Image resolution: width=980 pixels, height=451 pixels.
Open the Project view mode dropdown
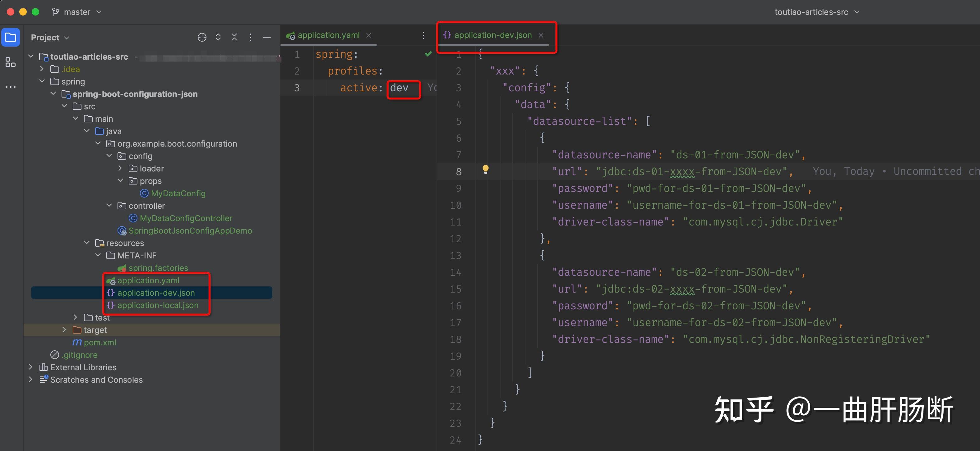[50, 37]
